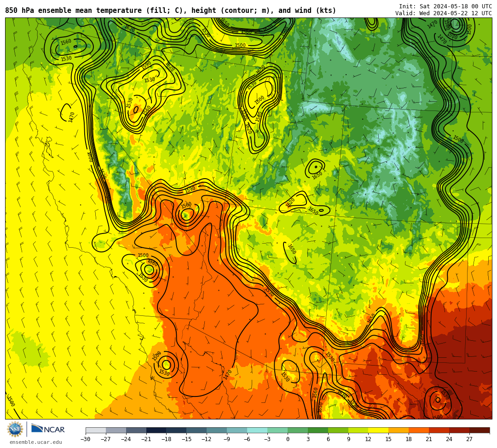Pick the slate swatch between -24 and -21
The width and height of the screenshot is (497, 448).
tap(136, 430)
